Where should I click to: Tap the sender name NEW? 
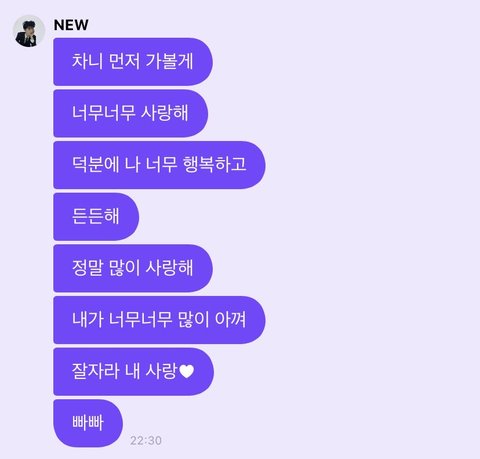71,25
